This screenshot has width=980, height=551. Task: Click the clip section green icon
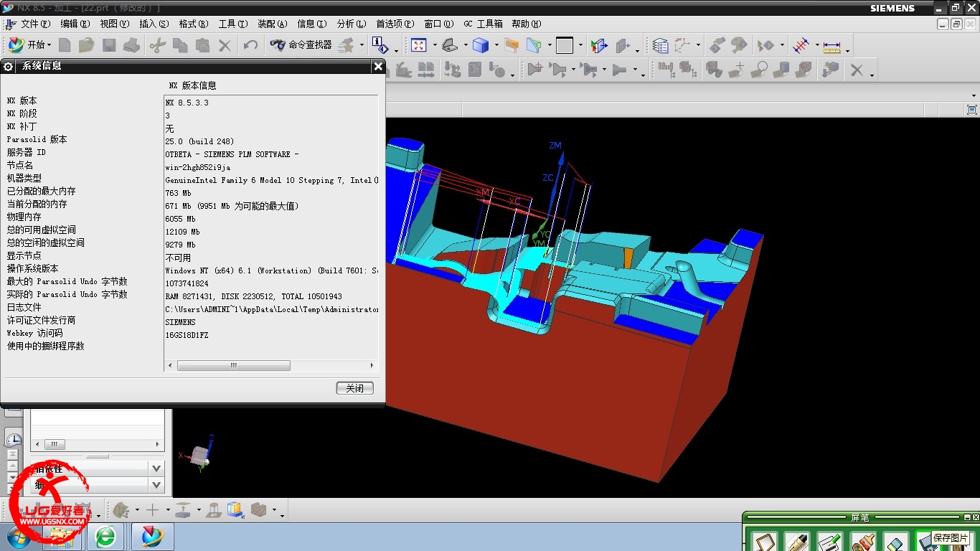pos(534,45)
